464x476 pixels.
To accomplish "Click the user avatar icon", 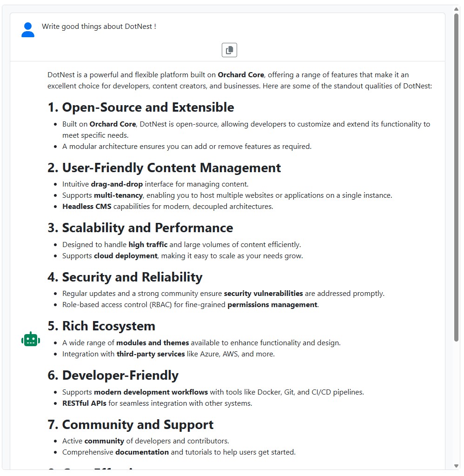I will pos(28,29).
